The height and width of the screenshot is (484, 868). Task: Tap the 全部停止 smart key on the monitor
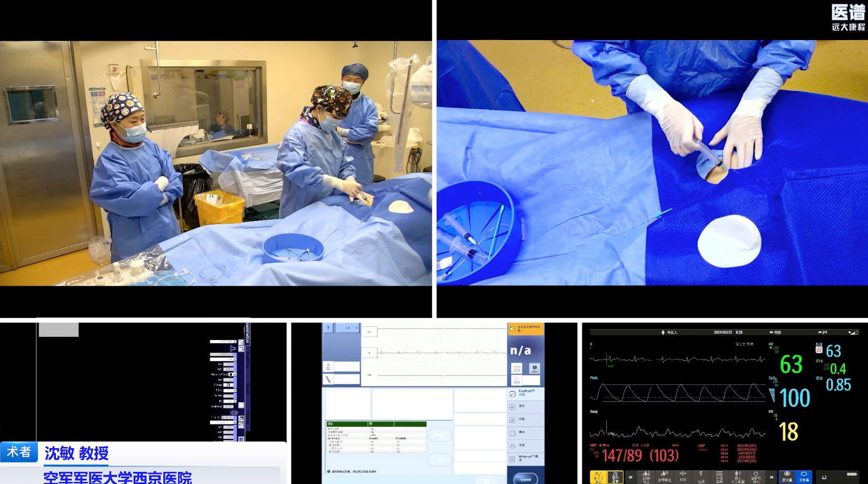(x=664, y=477)
